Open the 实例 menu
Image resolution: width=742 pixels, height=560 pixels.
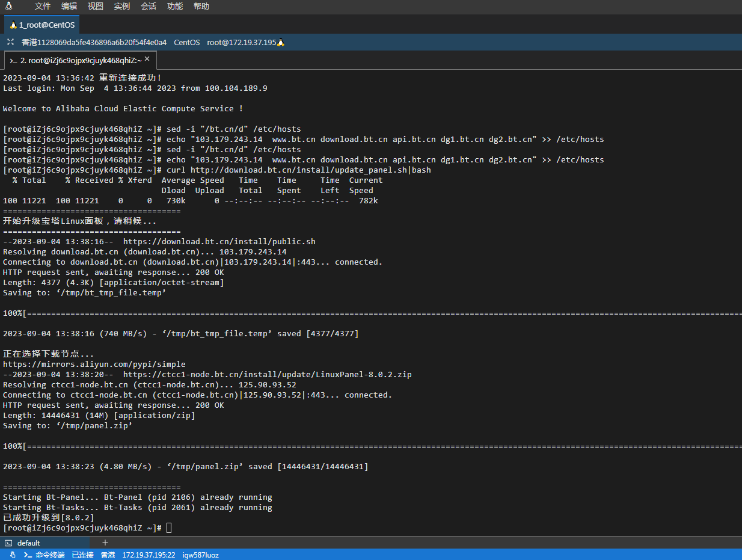(122, 6)
